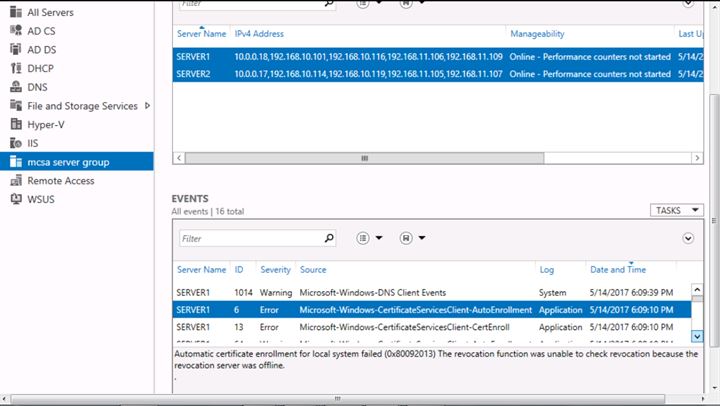Select the WSUS sidebar icon
This screenshot has height=406, width=720.
click(x=16, y=199)
